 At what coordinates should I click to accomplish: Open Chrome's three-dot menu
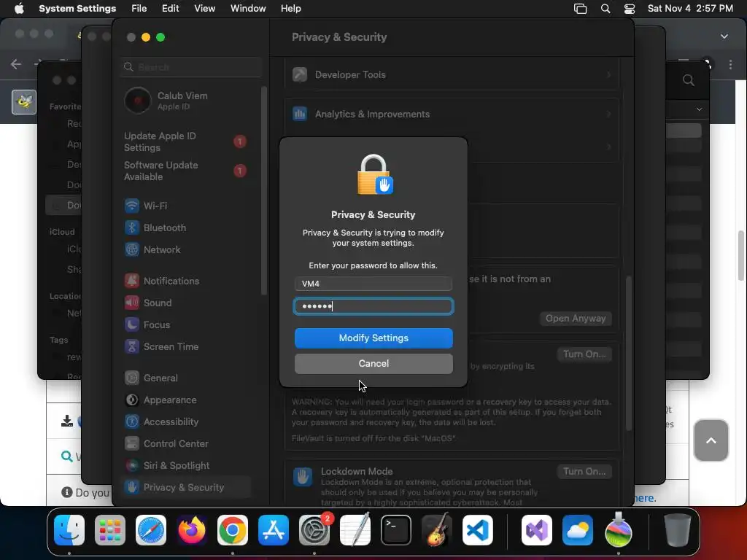[x=730, y=64]
